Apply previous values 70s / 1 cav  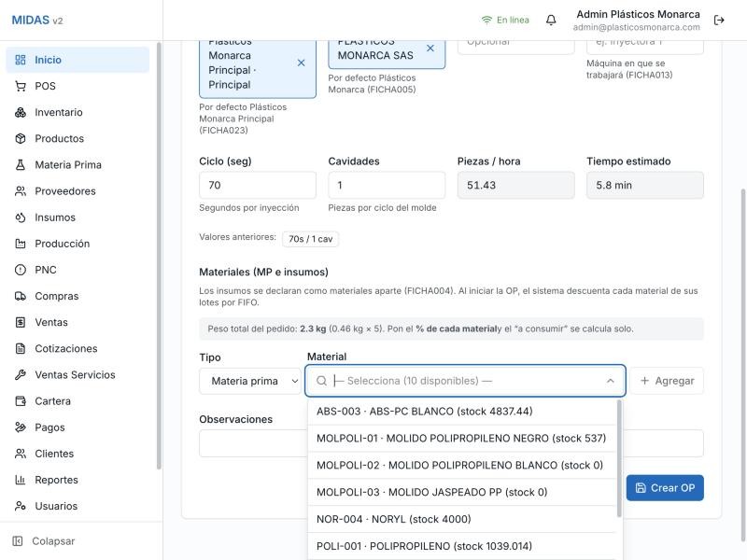[311, 239]
